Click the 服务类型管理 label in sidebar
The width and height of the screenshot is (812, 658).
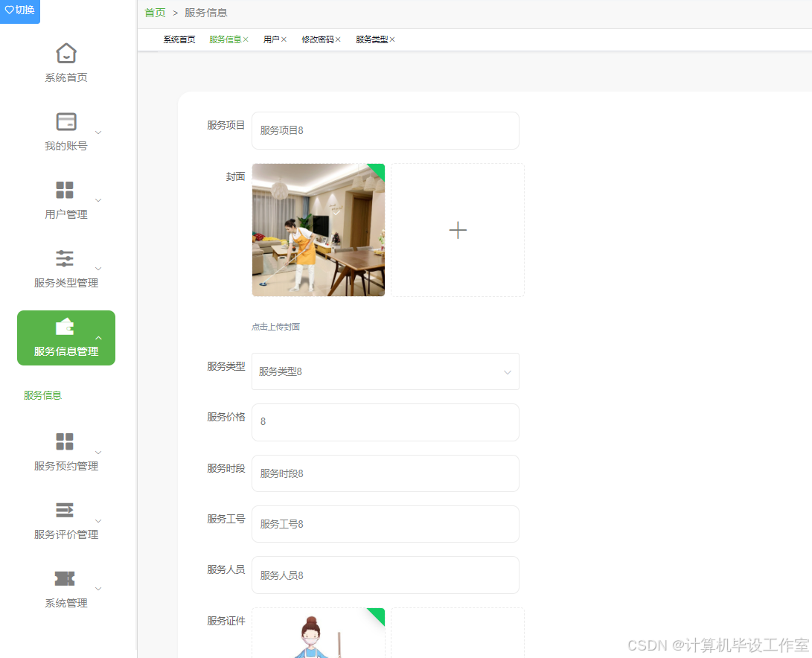click(x=65, y=283)
